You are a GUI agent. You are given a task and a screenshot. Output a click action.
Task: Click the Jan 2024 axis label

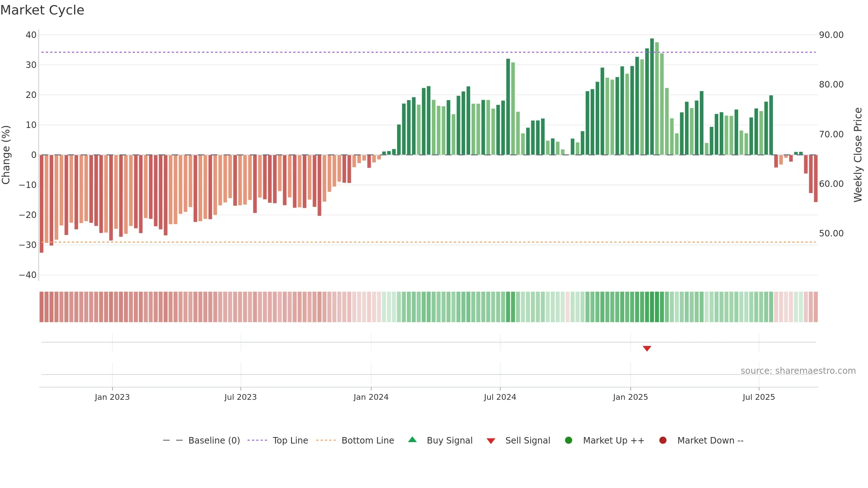(371, 397)
